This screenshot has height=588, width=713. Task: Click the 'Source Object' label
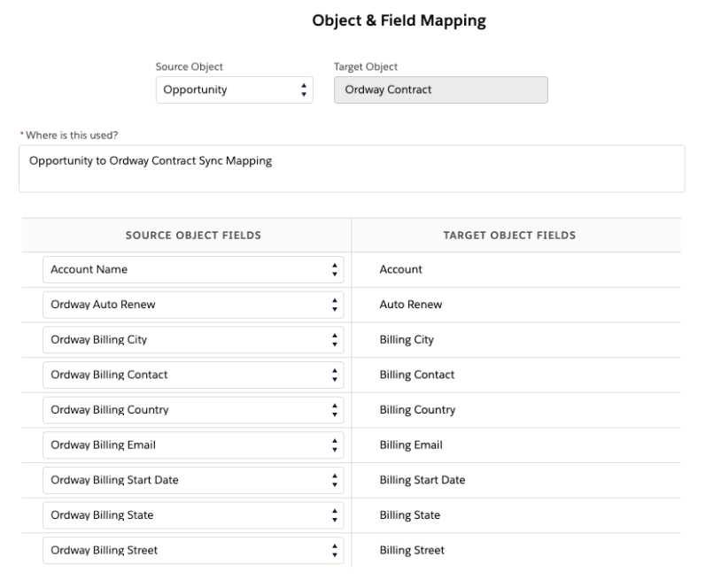click(190, 66)
